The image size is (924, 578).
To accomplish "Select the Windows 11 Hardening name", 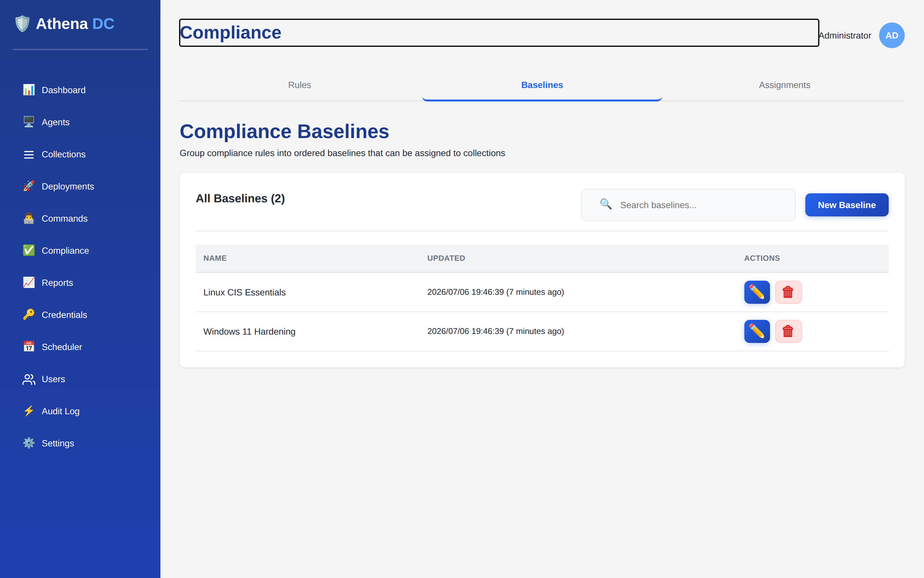I will (x=249, y=331).
